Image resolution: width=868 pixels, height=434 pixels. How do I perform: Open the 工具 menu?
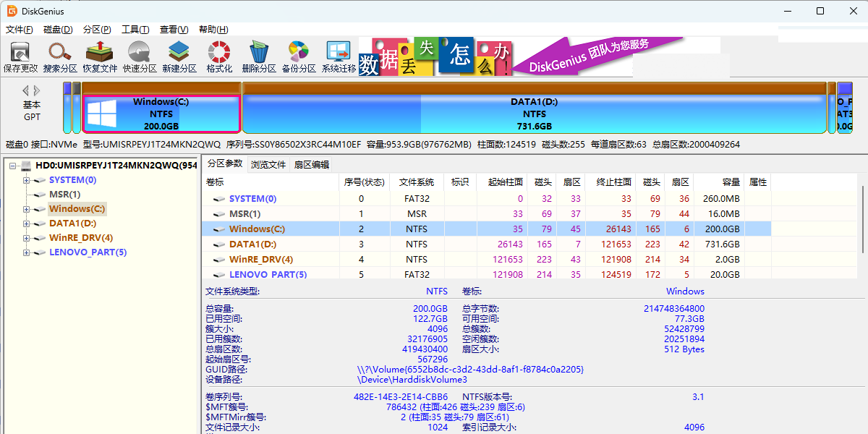coord(135,29)
